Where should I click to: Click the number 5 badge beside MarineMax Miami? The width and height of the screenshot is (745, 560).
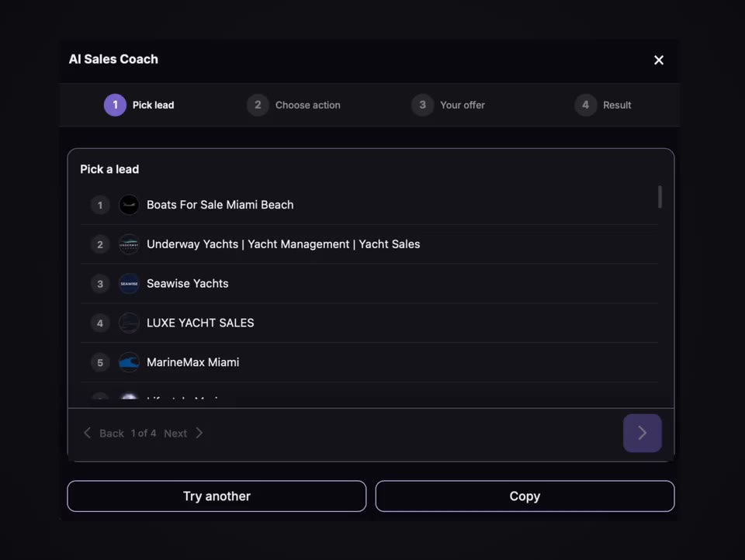click(100, 363)
